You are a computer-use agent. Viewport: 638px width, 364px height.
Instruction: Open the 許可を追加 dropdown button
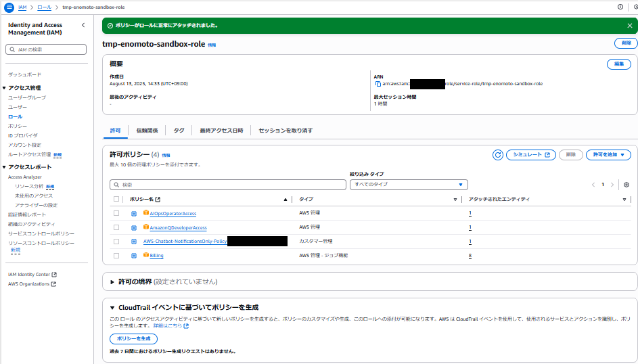pyautogui.click(x=608, y=155)
